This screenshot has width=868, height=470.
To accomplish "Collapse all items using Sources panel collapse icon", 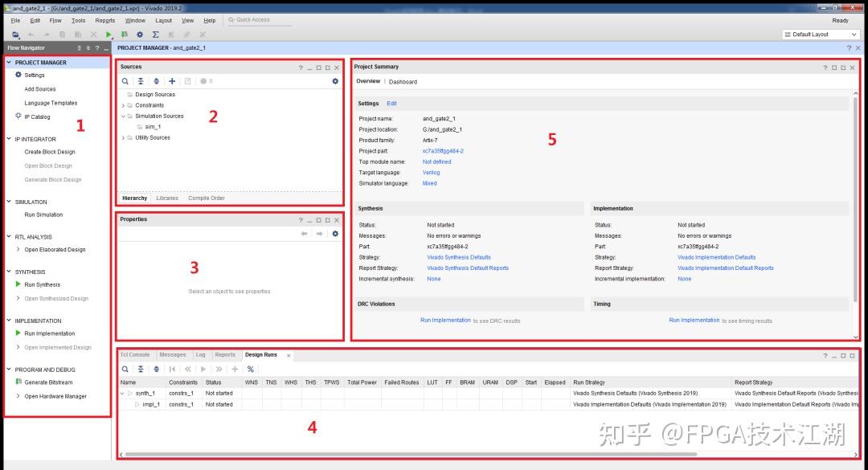I will 141,80.
